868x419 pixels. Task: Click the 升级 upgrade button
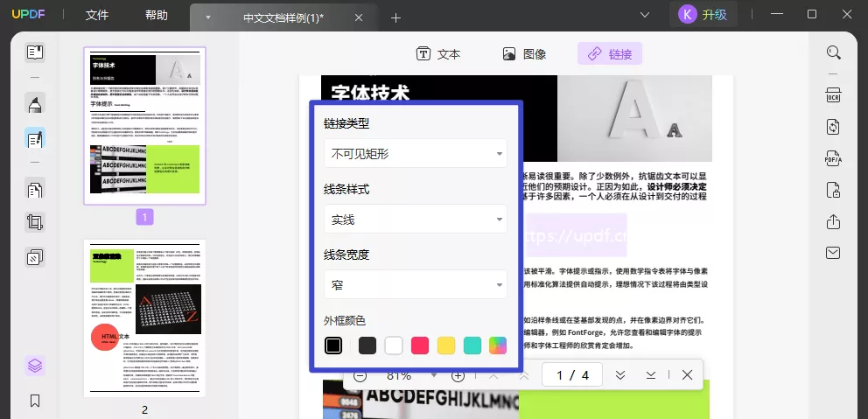(x=714, y=14)
